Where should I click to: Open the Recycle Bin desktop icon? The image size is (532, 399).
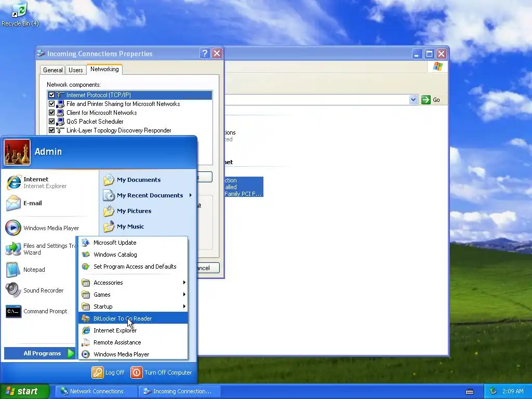click(x=20, y=14)
